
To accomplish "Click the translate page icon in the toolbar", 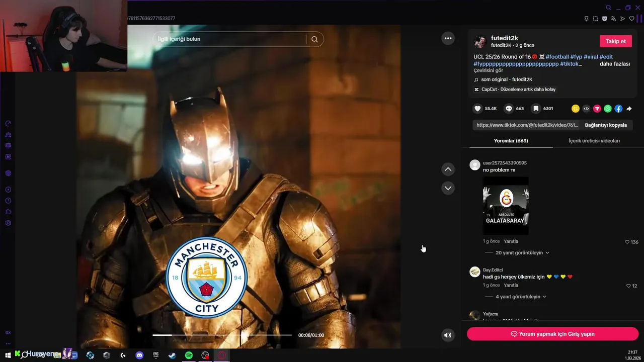I will click(x=613, y=19).
